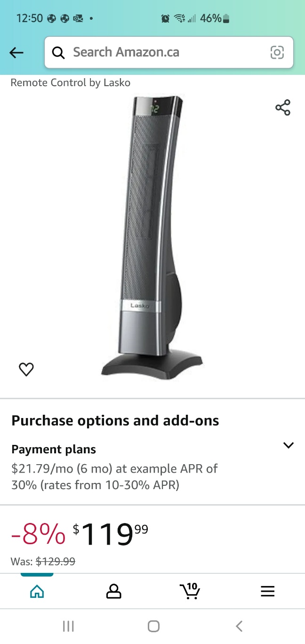Tap the back arrow icon
Screen dimensions: 305x644
pos(16,52)
